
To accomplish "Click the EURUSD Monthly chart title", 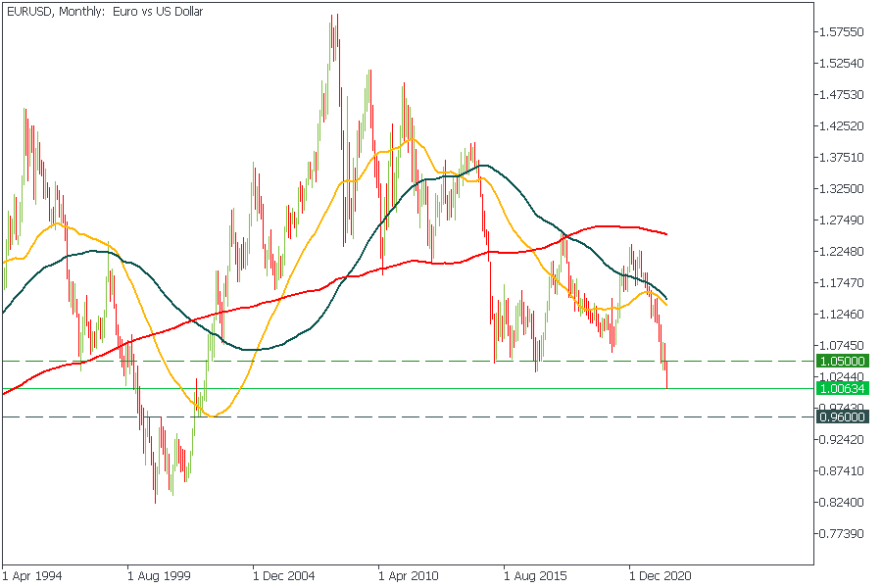I will click(x=103, y=12).
